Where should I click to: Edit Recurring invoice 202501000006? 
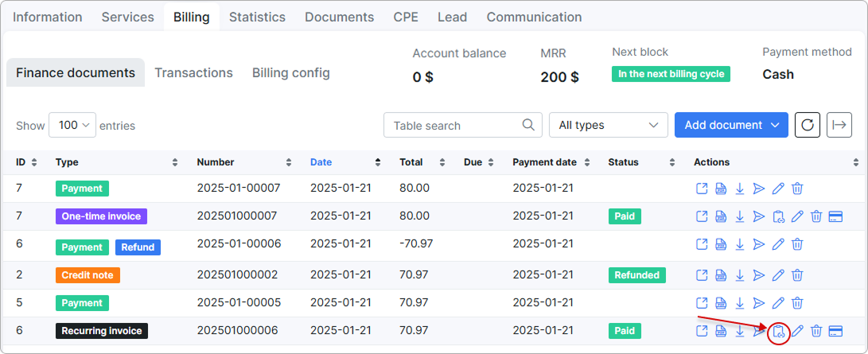coord(797,331)
